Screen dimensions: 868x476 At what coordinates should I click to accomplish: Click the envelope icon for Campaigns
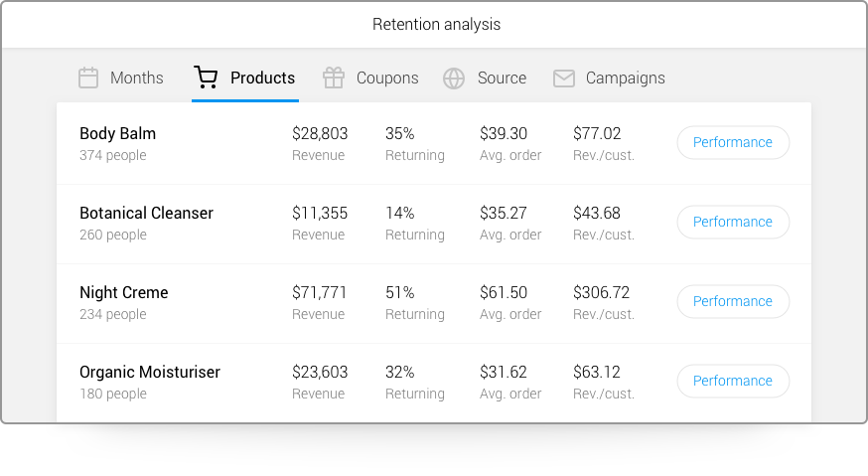[x=564, y=78]
